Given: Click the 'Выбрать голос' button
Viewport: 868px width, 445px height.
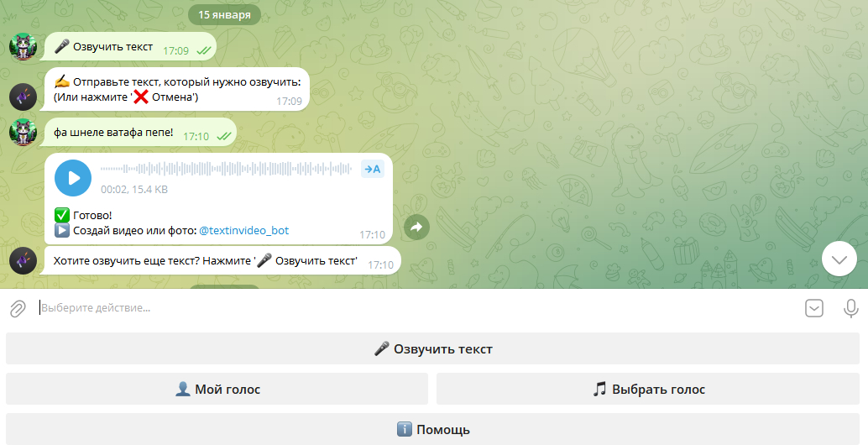Looking at the screenshot, I should pyautogui.click(x=648, y=389).
